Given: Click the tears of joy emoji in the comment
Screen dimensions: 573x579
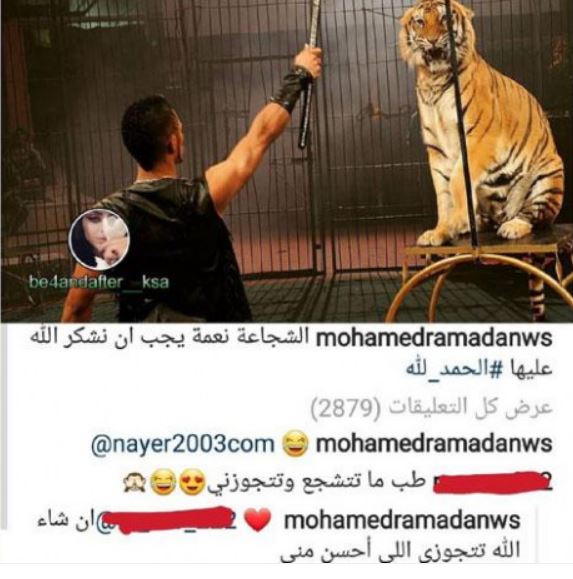Looking at the screenshot, I should point(163,483).
